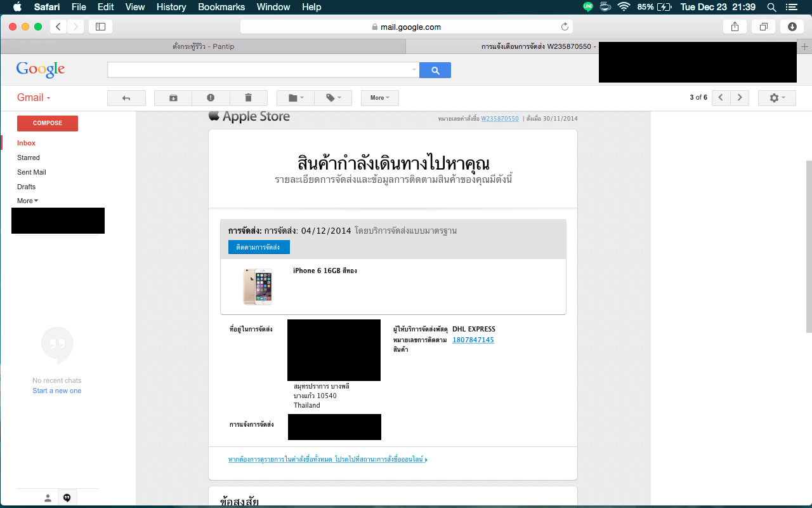Screen dimensions: 812x508
Task: Click the DHL EXPRESS carrier text
Action: (x=474, y=329)
